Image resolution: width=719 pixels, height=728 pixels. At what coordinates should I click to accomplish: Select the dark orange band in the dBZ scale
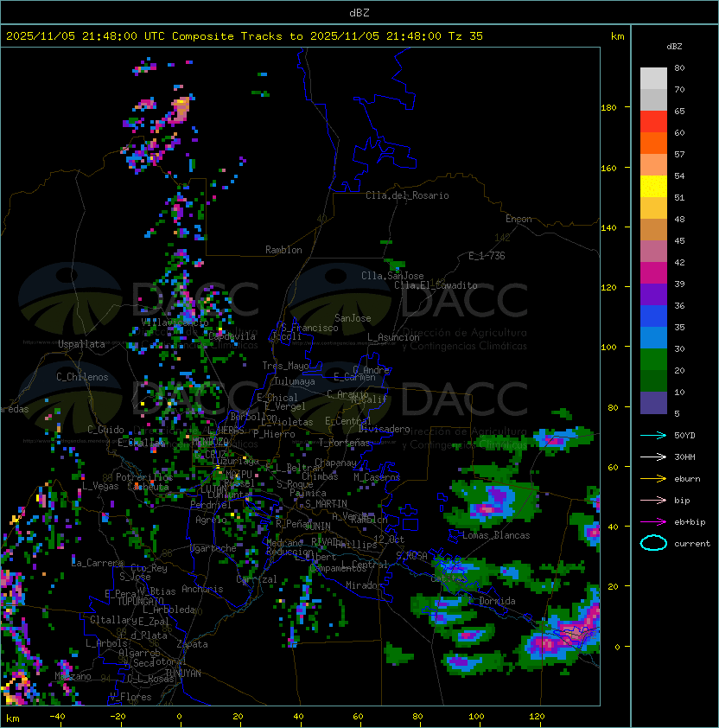(x=653, y=144)
